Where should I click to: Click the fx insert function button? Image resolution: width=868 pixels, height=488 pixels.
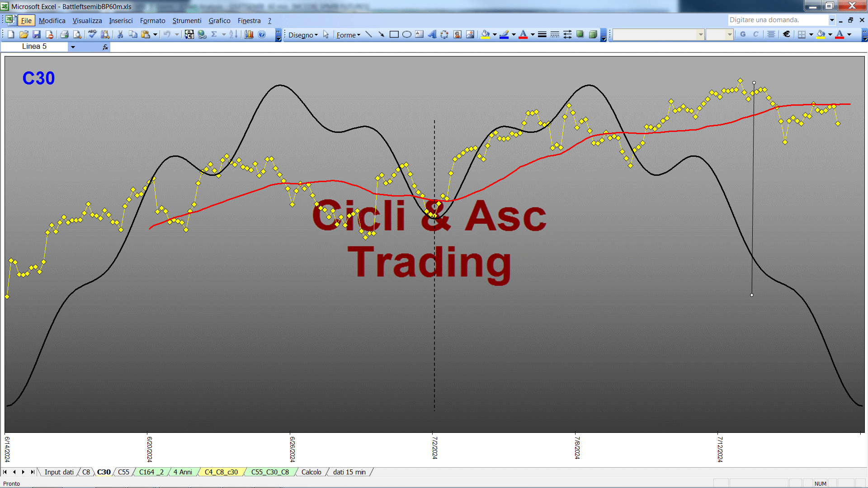(105, 47)
